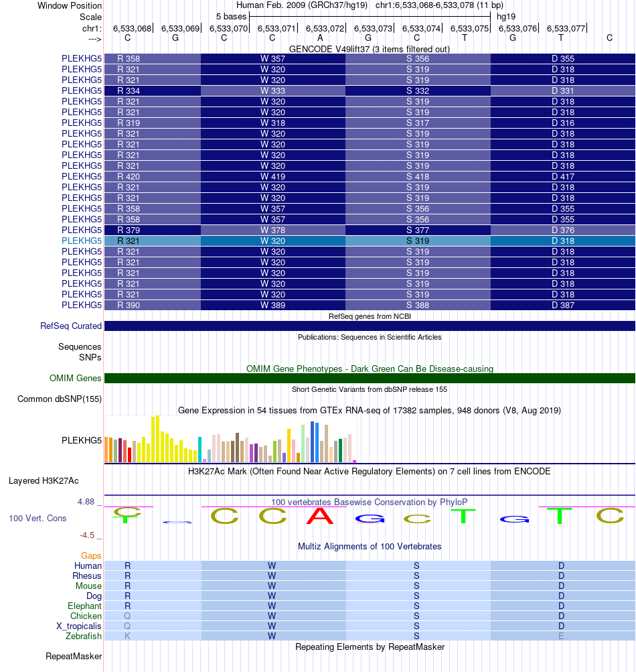Select the Common dbSNP(155) track label

[60, 399]
